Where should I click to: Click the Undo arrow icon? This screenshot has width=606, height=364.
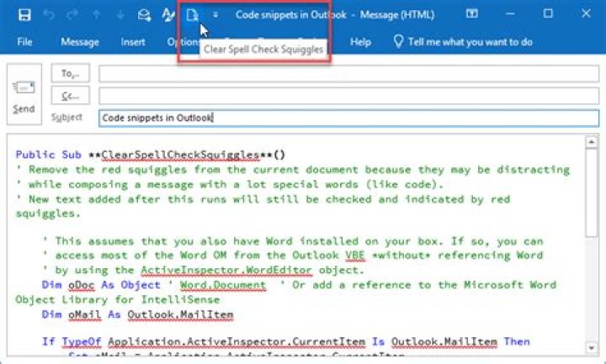click(x=48, y=14)
